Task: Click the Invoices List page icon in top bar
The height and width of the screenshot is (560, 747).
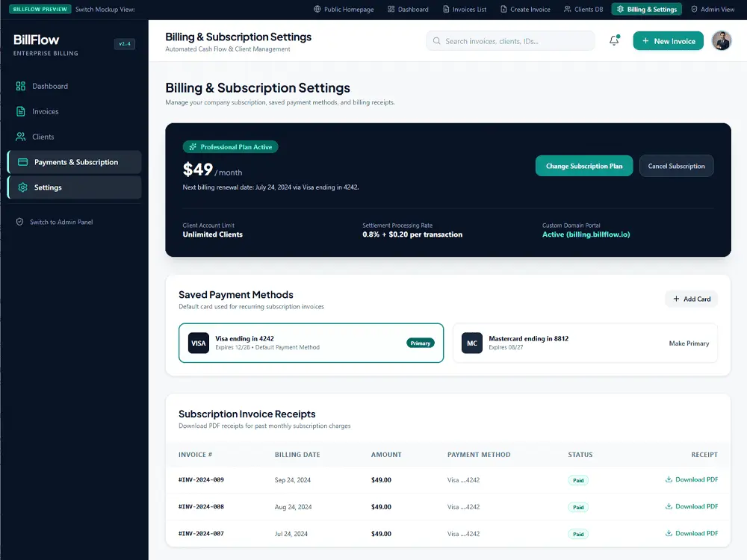Action: point(446,9)
